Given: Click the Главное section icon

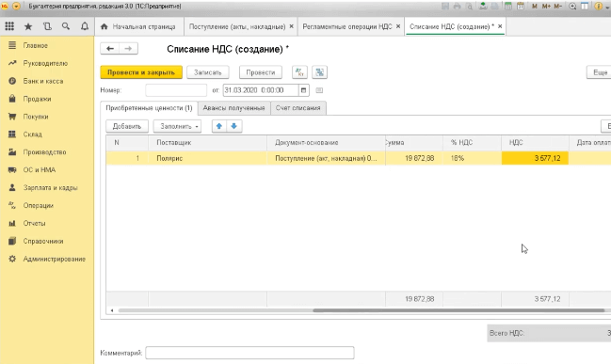Looking at the screenshot, I should (x=12, y=45).
